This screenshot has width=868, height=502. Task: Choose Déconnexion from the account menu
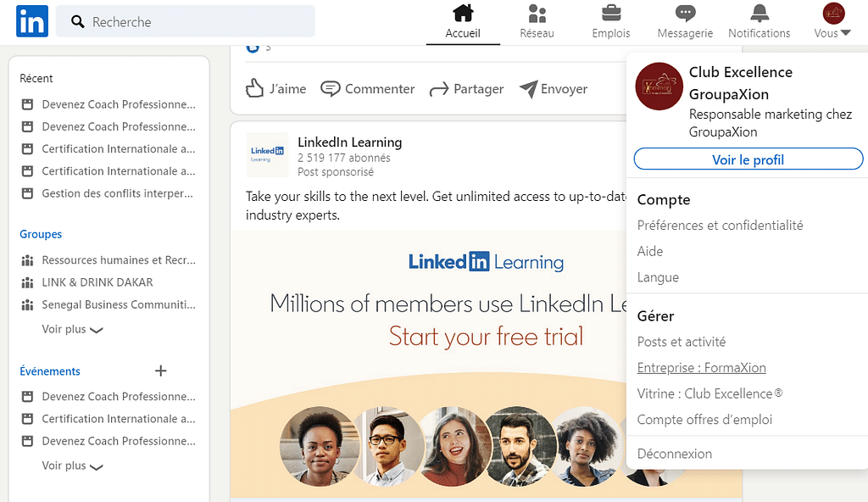tap(674, 454)
